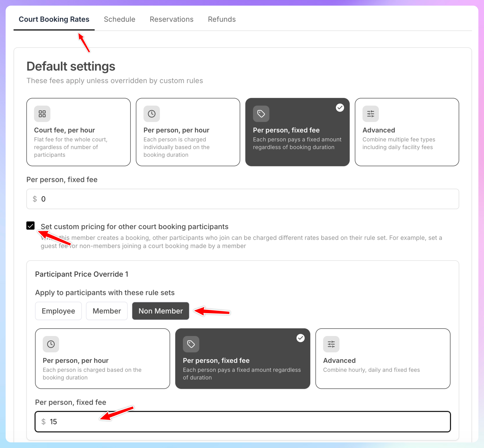Click the default fixed fee input showing 0
This screenshot has width=484, height=448.
(x=243, y=199)
